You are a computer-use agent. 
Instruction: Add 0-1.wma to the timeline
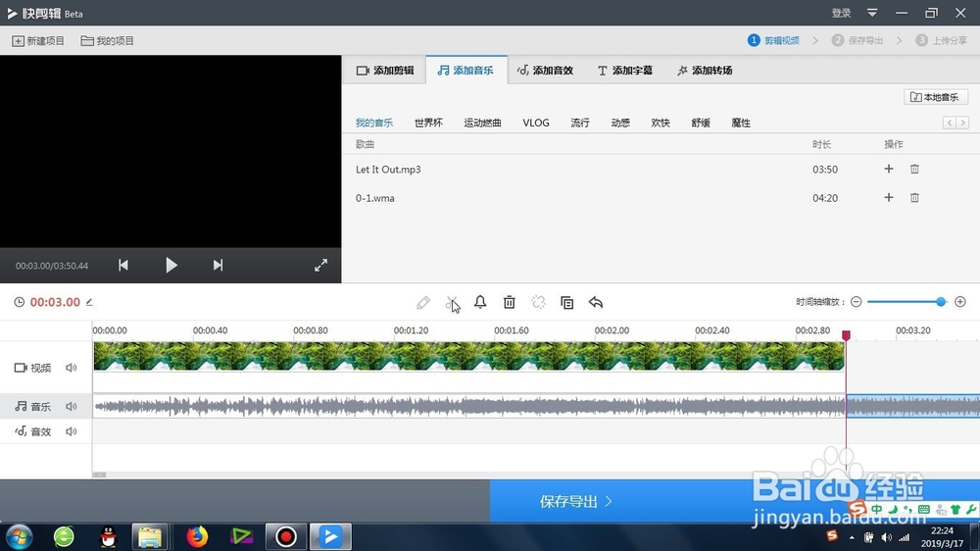click(x=889, y=198)
